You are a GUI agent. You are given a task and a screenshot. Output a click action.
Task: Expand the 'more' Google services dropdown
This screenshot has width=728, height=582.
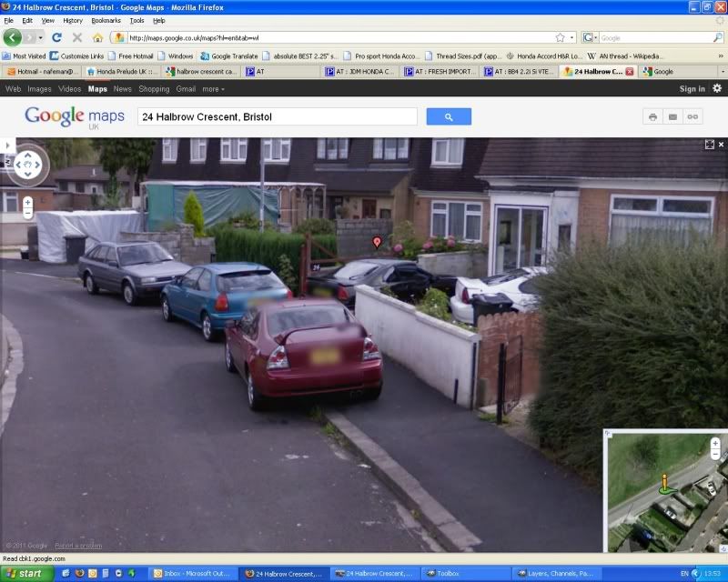pos(213,88)
